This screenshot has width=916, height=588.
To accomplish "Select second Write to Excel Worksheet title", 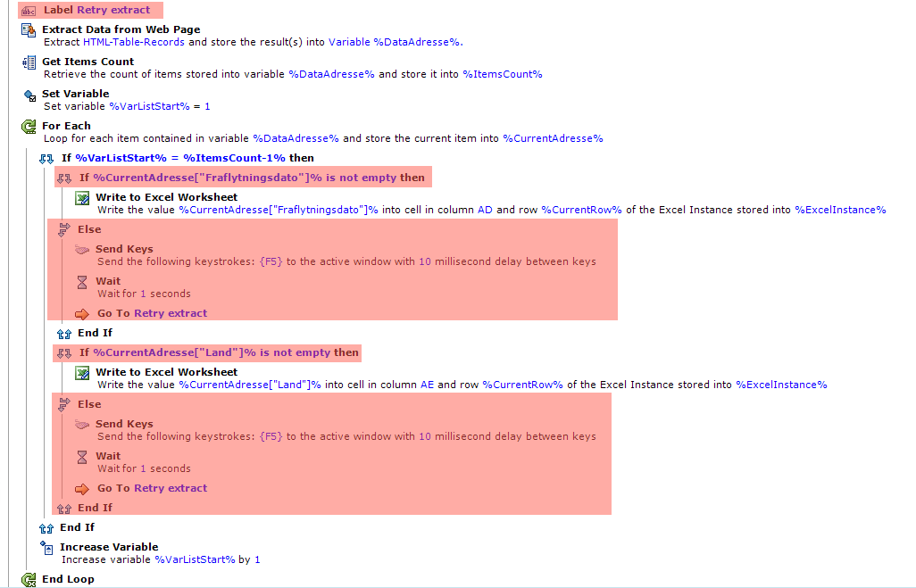I will 166,372.
